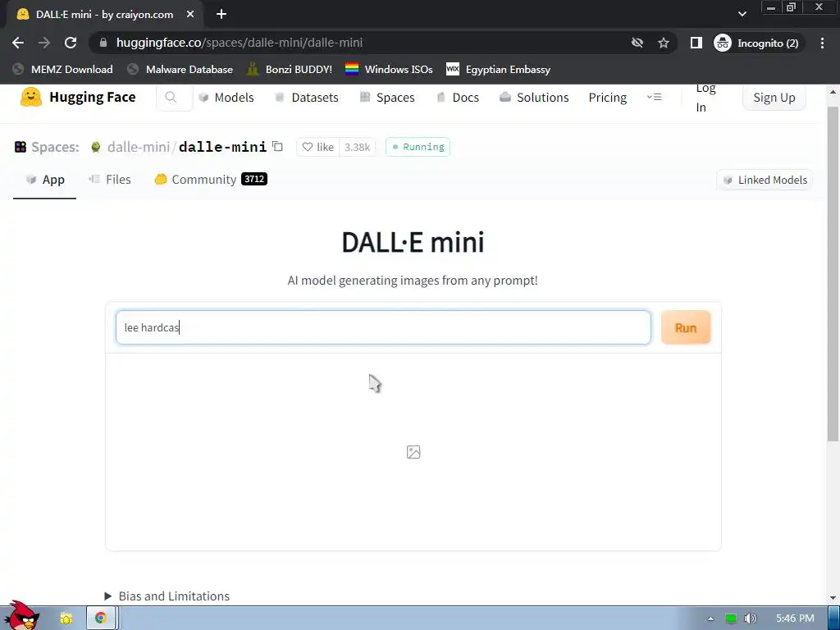The width and height of the screenshot is (840, 630).
Task: Click the browser Back arrow
Action: (x=18, y=43)
